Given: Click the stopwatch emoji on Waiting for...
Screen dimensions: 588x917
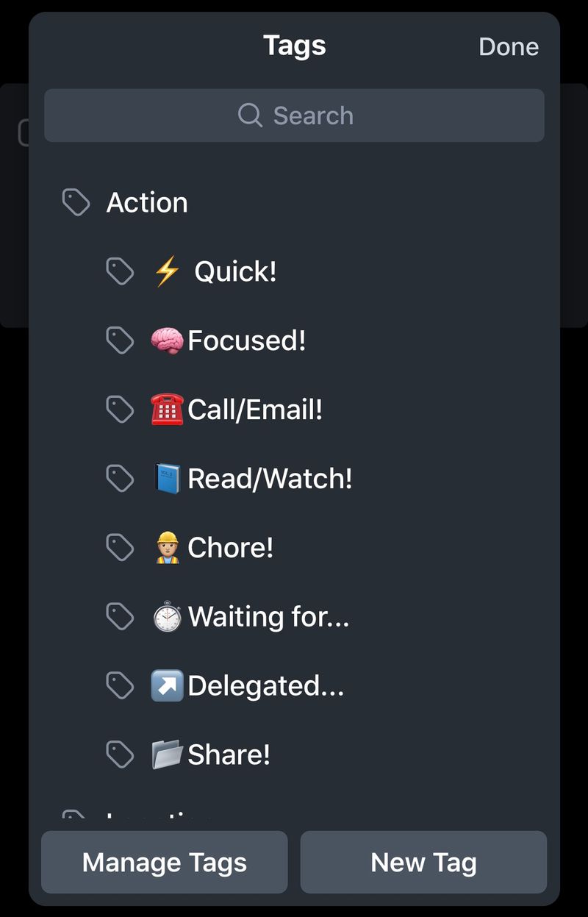Looking at the screenshot, I should pyautogui.click(x=167, y=616).
